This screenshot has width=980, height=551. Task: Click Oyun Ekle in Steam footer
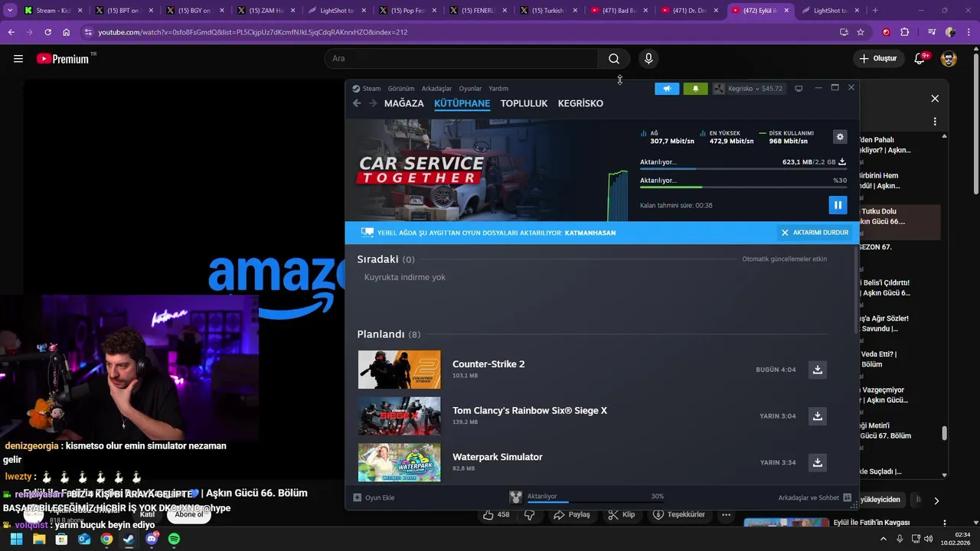pyautogui.click(x=374, y=497)
